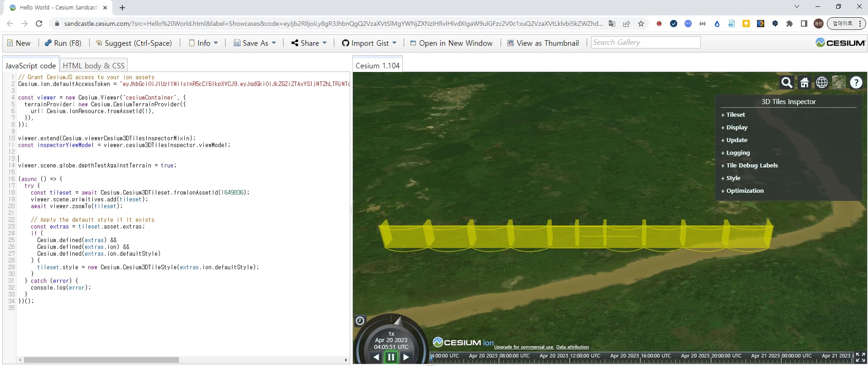
Task: Select the Cesium 1.104 tab
Action: 377,66
